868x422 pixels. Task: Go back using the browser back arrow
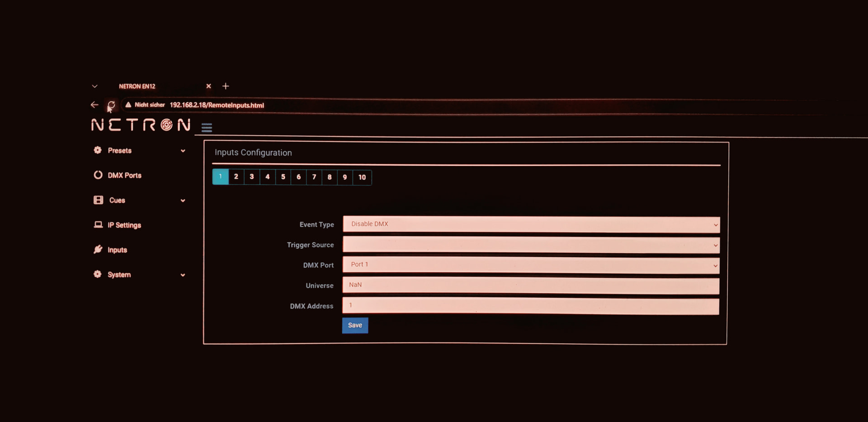coord(94,105)
